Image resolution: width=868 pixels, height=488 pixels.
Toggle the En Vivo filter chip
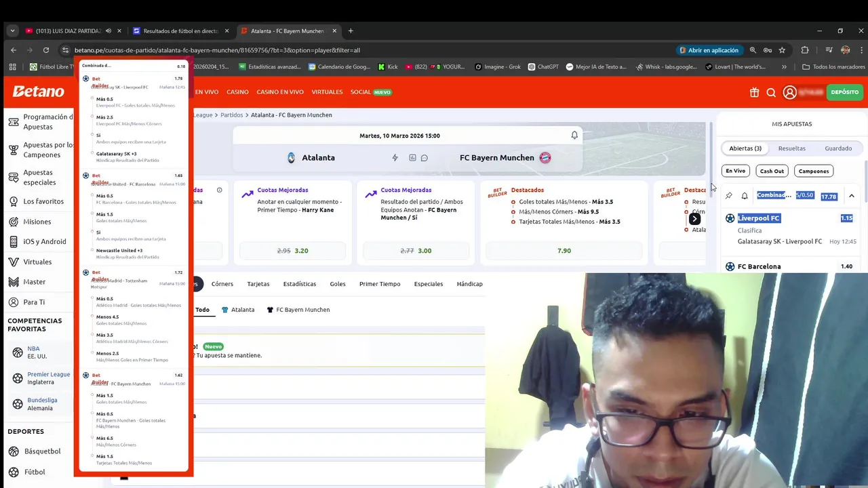tap(736, 171)
